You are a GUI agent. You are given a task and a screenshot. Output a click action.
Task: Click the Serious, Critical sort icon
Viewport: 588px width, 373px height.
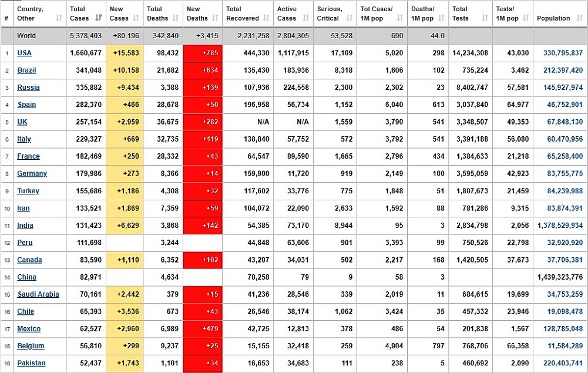[350, 18]
